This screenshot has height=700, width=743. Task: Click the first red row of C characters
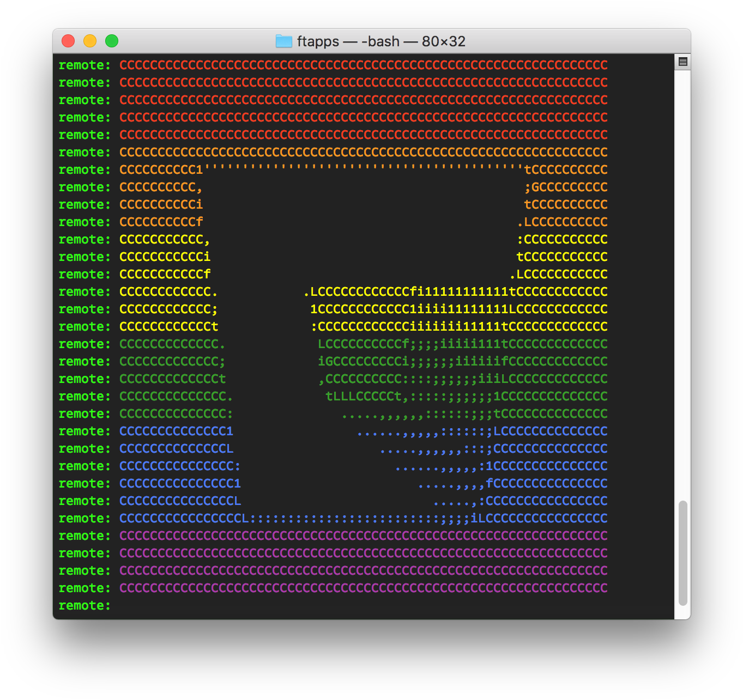[x=363, y=65]
